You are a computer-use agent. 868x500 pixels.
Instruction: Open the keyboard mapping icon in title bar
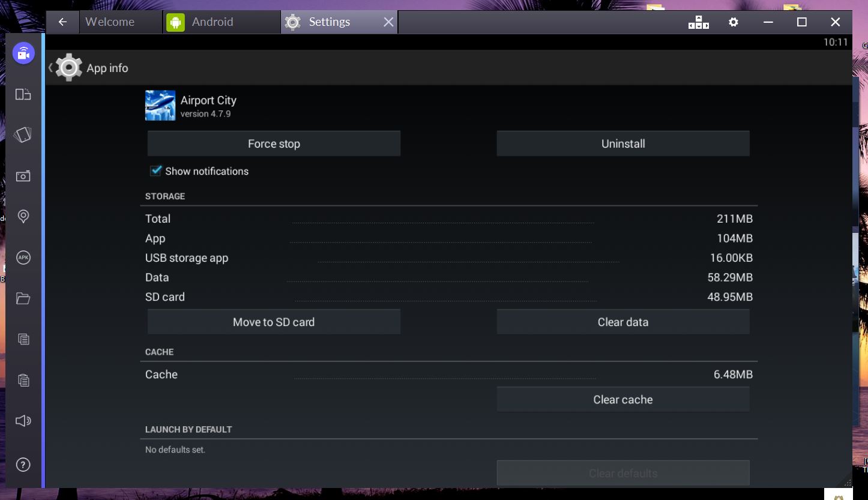(698, 22)
